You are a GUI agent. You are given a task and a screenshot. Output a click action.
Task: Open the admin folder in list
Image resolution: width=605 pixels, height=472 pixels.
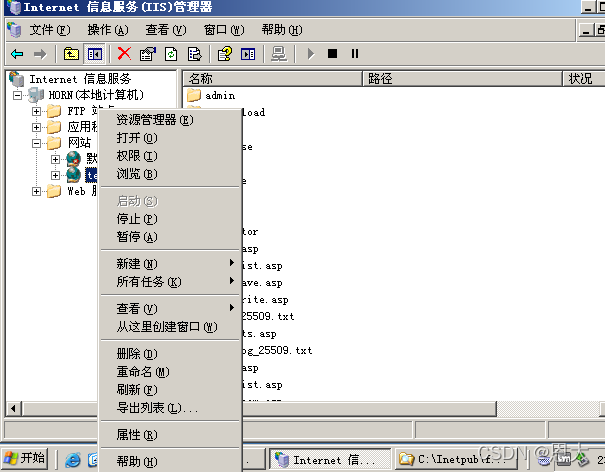click(211, 95)
